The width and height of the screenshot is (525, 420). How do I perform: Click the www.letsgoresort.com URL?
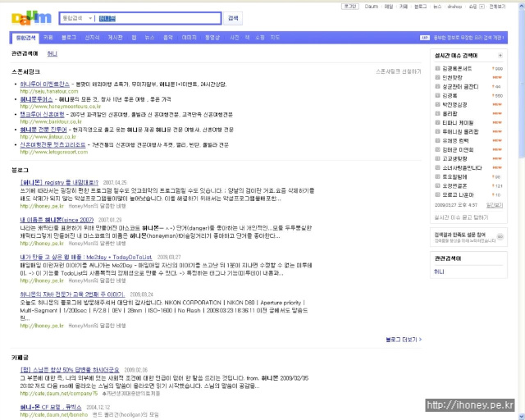coord(54,152)
